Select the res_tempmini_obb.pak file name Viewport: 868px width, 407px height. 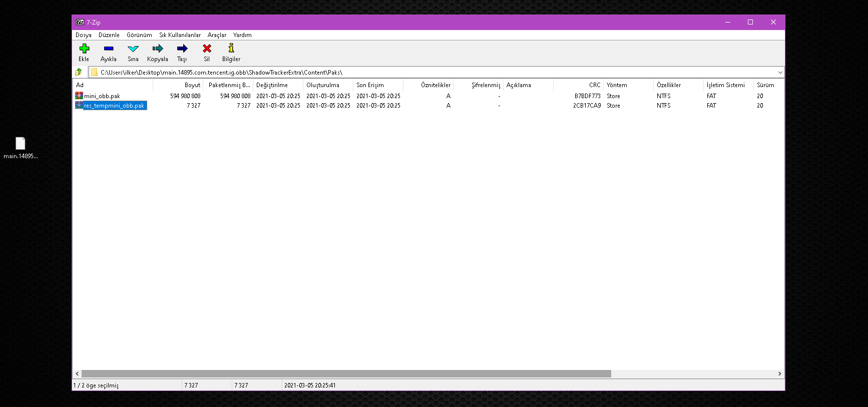(114, 106)
